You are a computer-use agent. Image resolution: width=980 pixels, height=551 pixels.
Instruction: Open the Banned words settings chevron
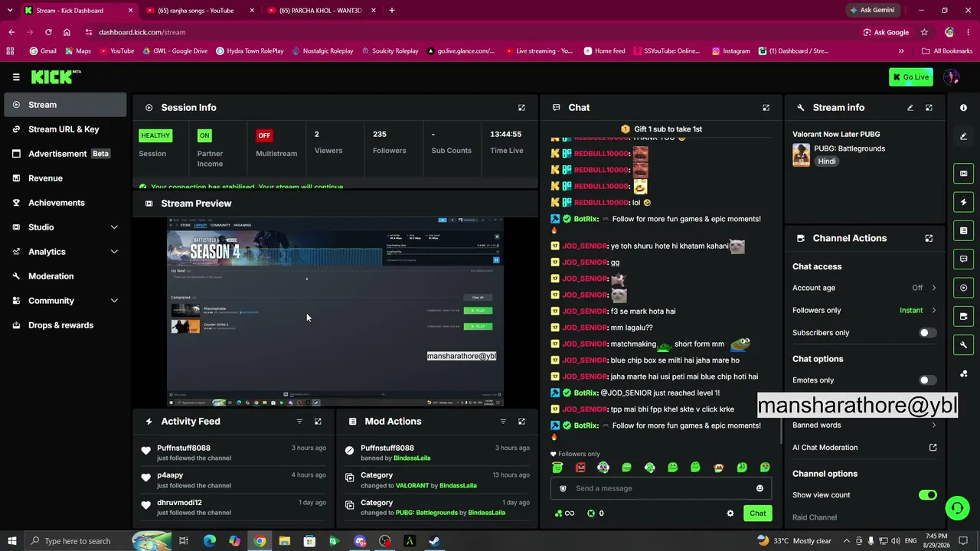coord(933,425)
